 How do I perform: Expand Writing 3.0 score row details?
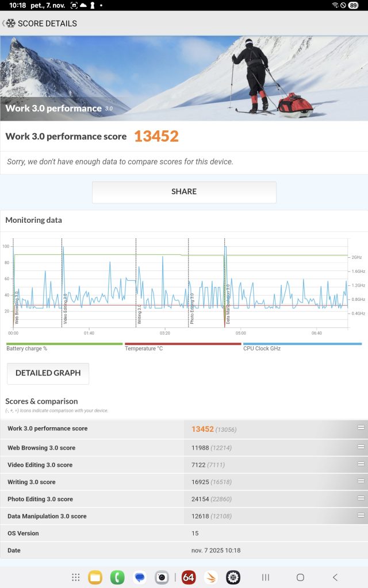pyautogui.click(x=361, y=482)
